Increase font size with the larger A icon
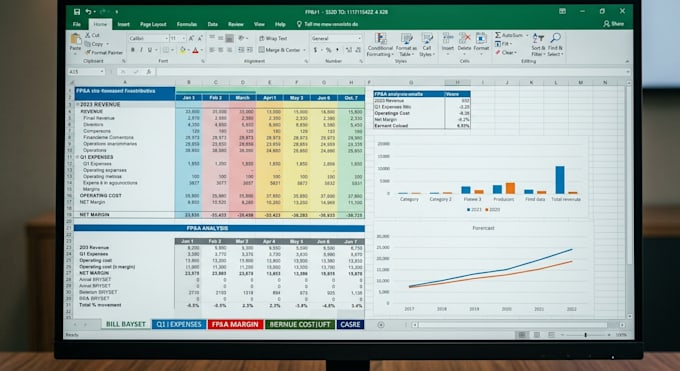The width and height of the screenshot is (680, 371). tap(191, 38)
